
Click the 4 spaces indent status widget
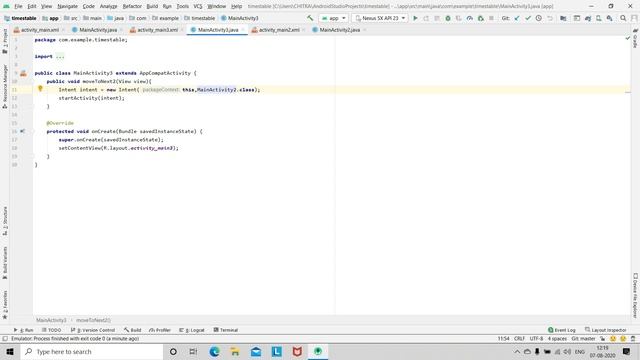click(557, 339)
